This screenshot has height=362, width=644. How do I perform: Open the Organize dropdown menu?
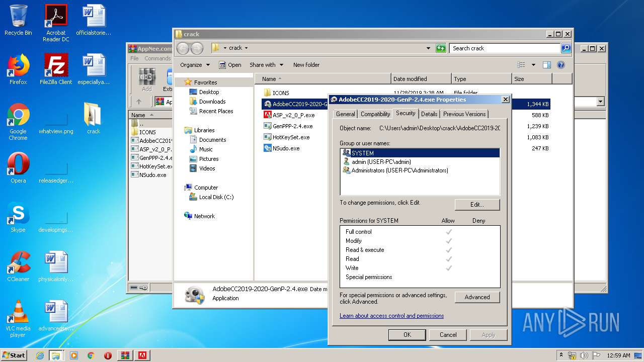(195, 65)
